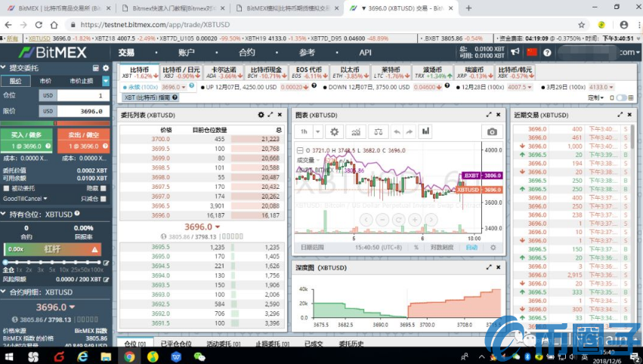This screenshot has height=364, width=643.
Task: Open chart indicators button
Action: (x=356, y=131)
